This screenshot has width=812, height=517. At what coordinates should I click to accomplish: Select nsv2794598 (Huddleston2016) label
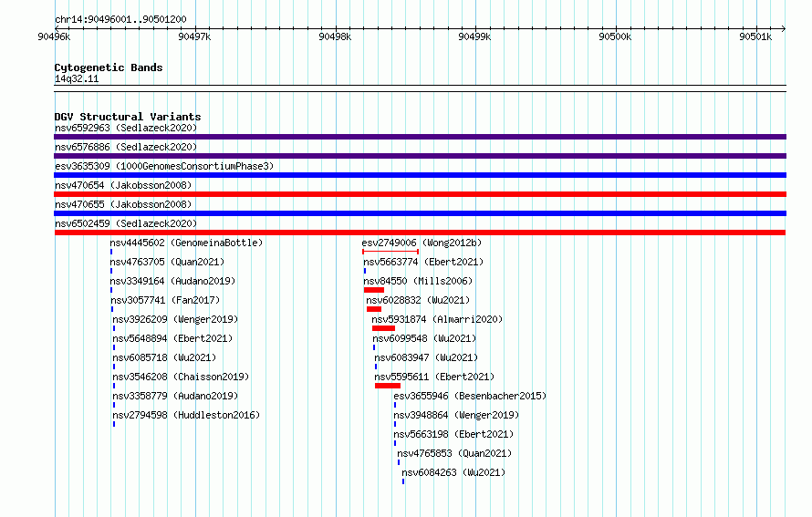186,415
